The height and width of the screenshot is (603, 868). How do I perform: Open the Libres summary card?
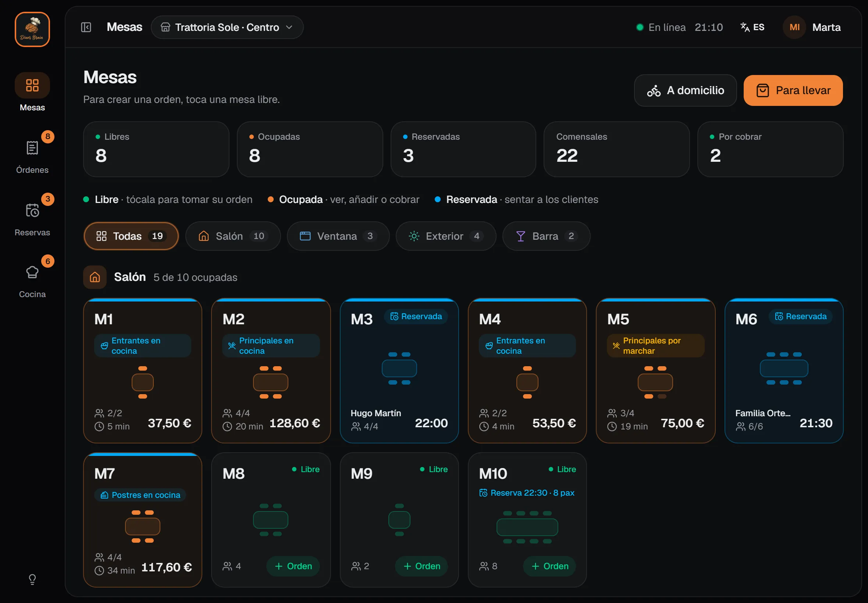(156, 149)
